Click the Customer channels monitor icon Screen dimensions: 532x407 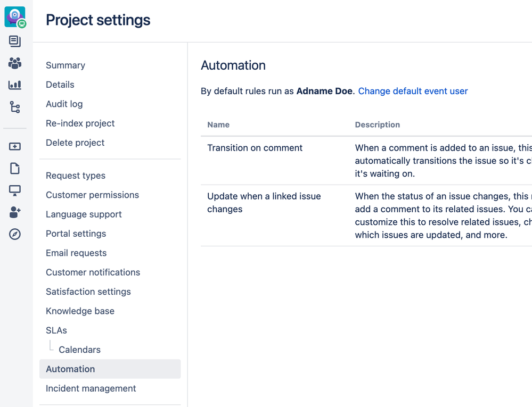(15, 190)
